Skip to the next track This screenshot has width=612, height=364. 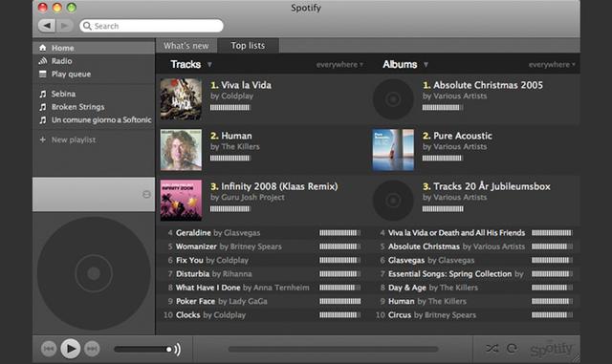pos(92,349)
